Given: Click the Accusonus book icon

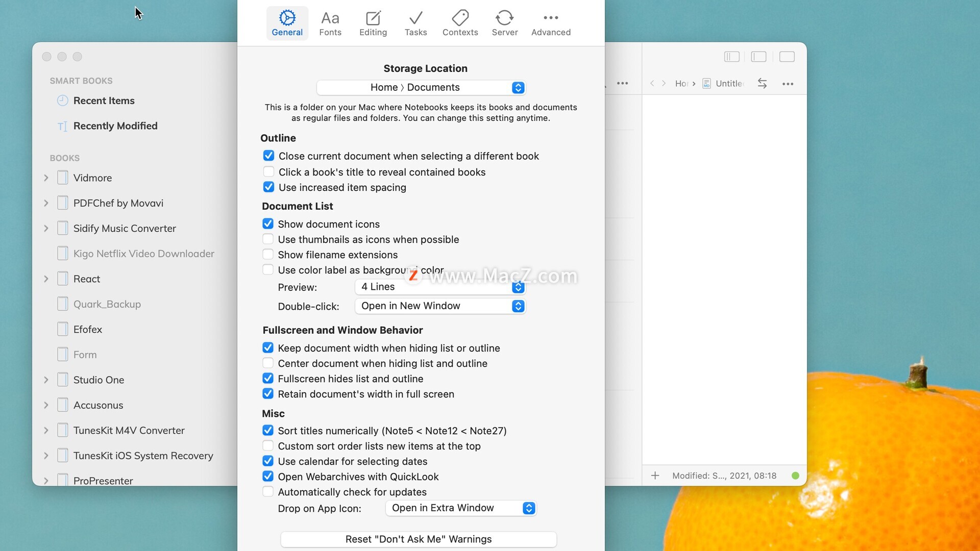Looking at the screenshot, I should pyautogui.click(x=62, y=405).
